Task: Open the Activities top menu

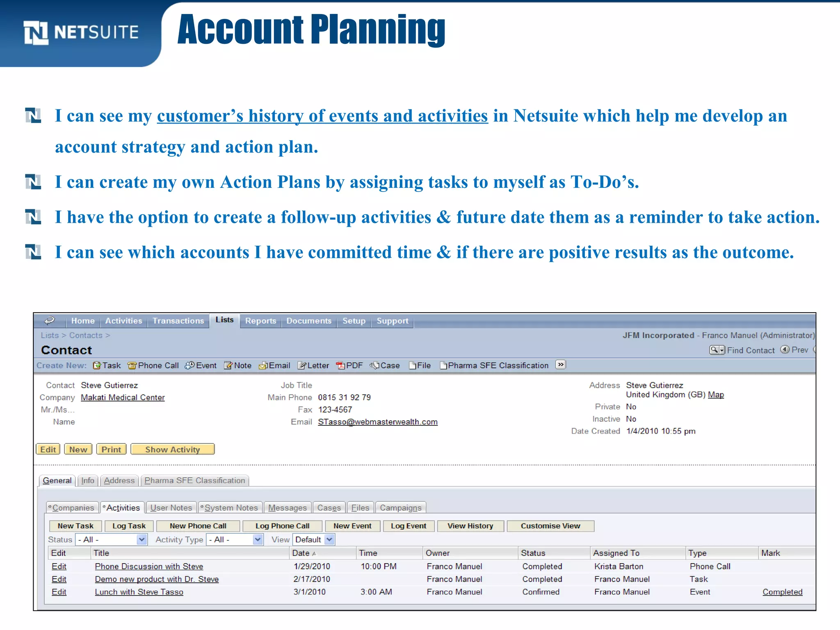Action: tap(123, 321)
